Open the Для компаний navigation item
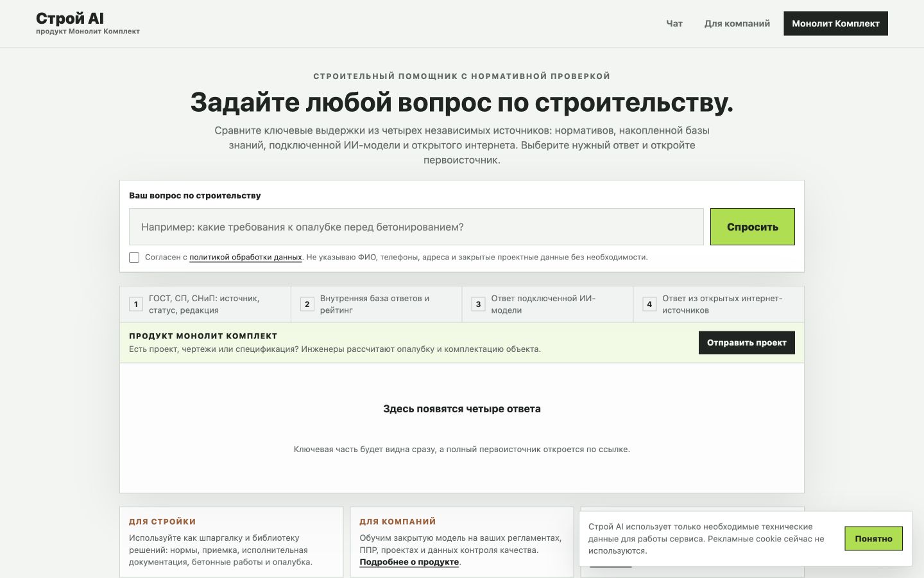 point(737,23)
